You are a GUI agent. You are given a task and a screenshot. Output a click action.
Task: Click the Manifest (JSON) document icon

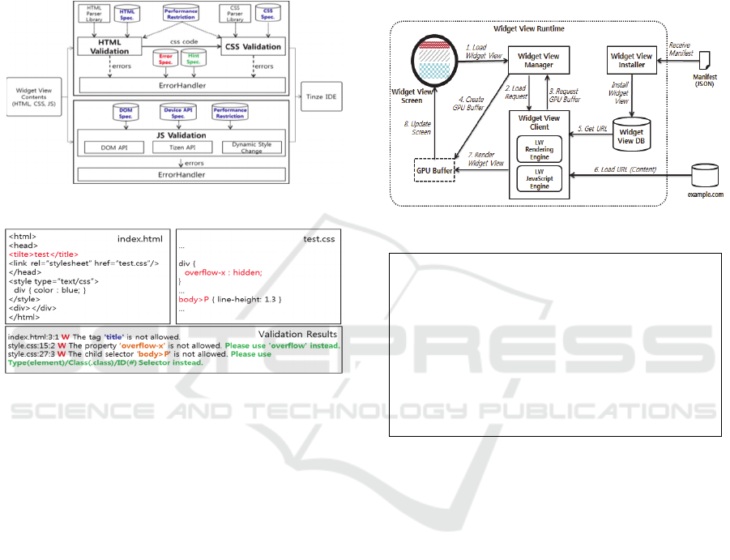click(x=705, y=58)
